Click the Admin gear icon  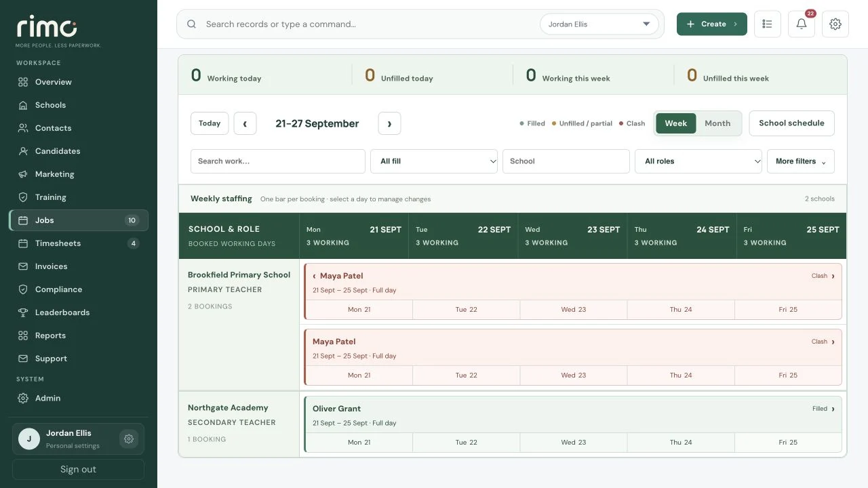(x=23, y=398)
